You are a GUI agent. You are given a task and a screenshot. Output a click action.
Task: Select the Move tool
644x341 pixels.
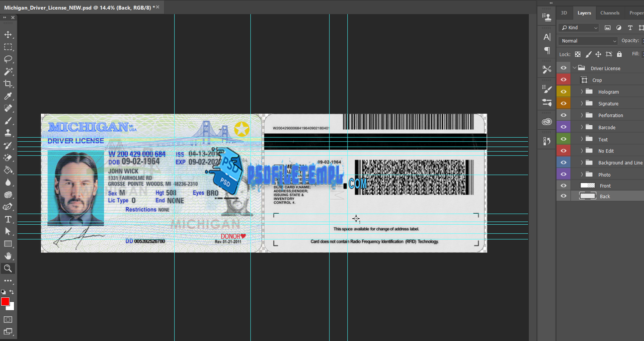pos(8,35)
